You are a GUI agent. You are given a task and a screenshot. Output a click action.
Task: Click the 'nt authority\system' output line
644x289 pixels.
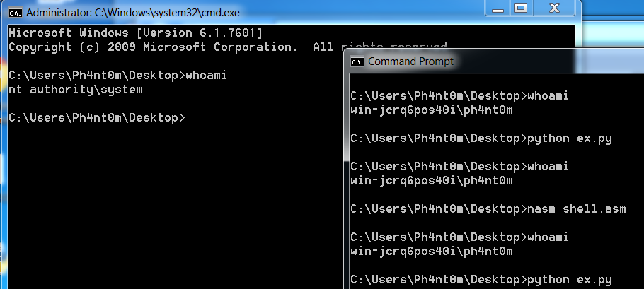tap(76, 90)
